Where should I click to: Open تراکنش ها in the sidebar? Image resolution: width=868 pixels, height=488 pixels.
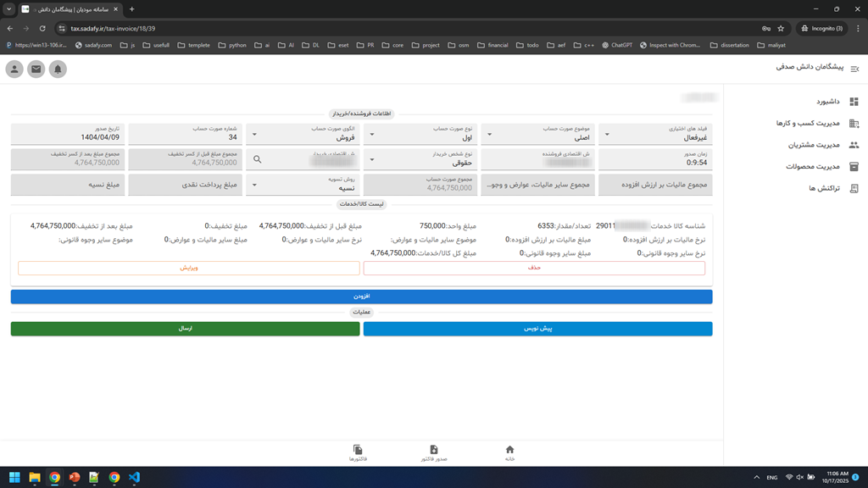[825, 188]
